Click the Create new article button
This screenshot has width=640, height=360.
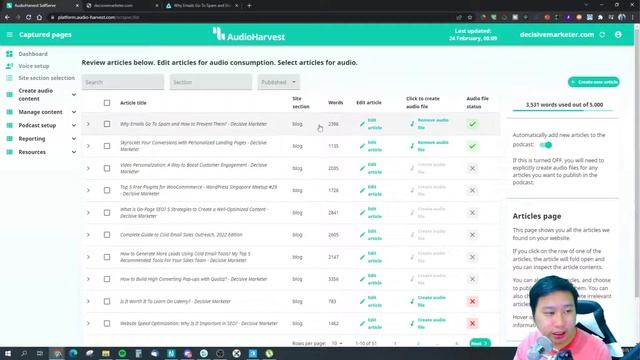[x=594, y=82]
